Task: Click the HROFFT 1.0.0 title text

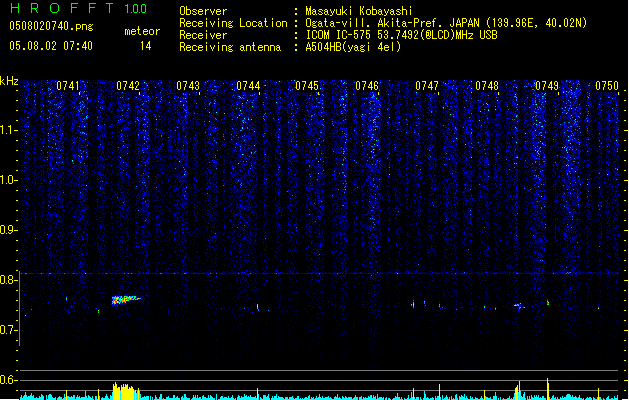Action: tap(79, 8)
